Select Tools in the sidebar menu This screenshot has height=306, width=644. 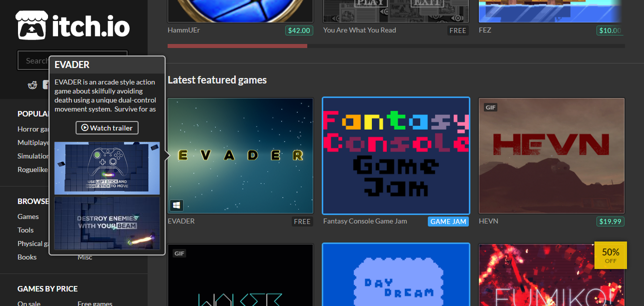pyautogui.click(x=26, y=230)
